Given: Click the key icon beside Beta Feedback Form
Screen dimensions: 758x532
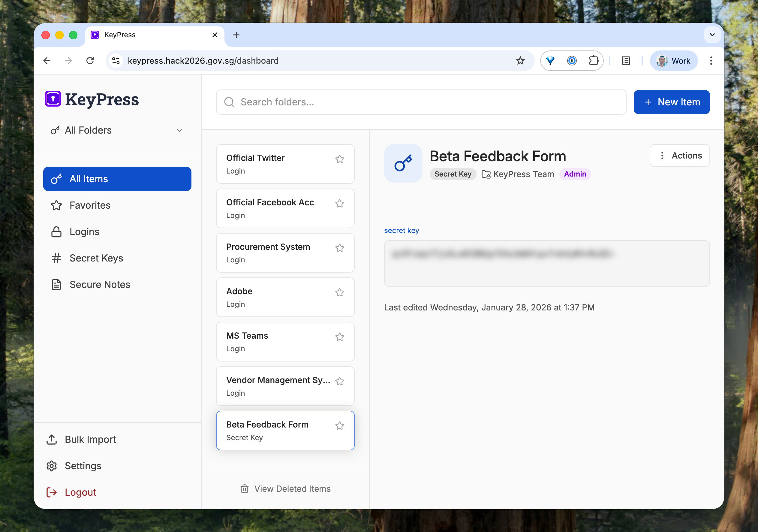Looking at the screenshot, I should tap(403, 163).
